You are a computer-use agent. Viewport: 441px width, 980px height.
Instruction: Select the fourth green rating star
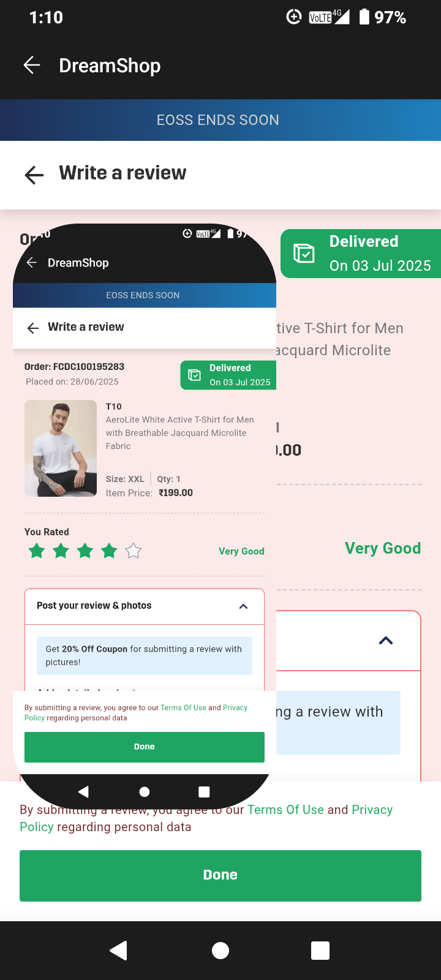pyautogui.click(x=110, y=551)
